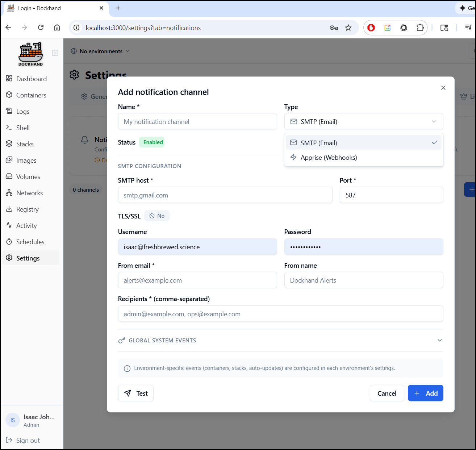Click the Cancel button

pyautogui.click(x=387, y=393)
